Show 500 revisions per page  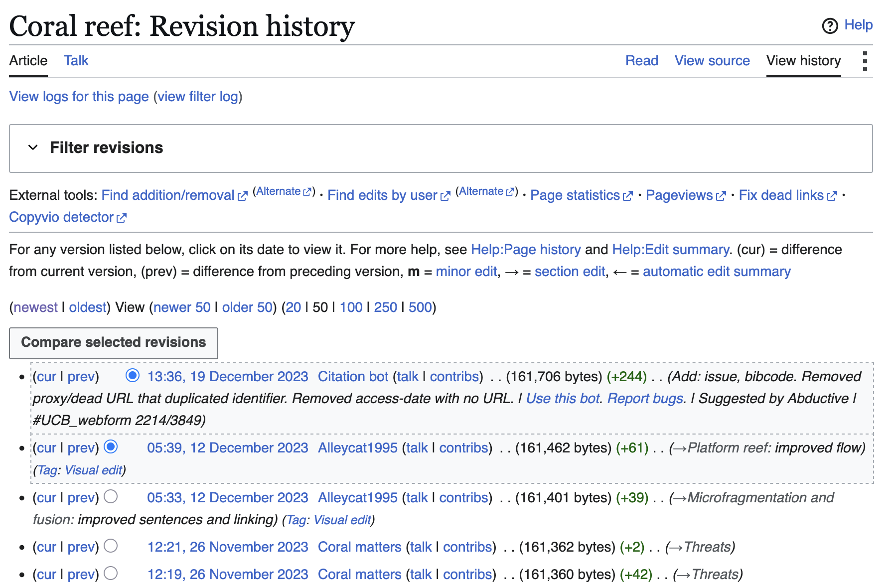point(420,307)
